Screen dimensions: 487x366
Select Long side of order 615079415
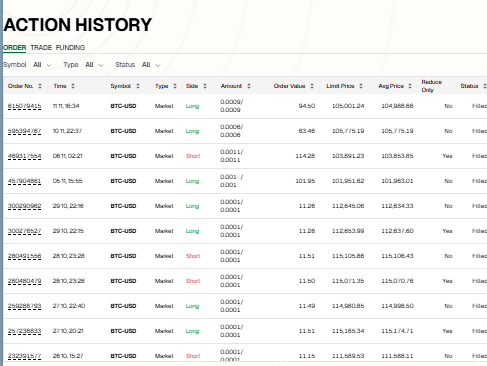click(192, 106)
